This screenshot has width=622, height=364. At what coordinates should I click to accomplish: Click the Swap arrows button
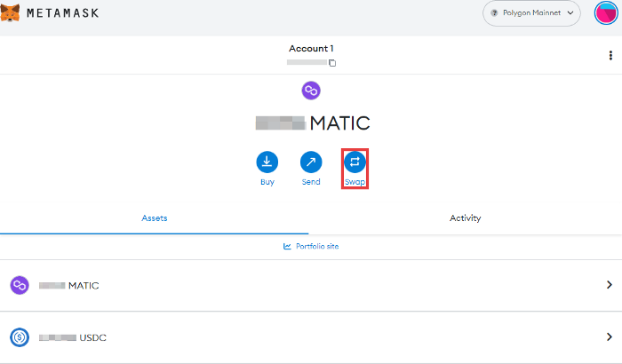355,162
